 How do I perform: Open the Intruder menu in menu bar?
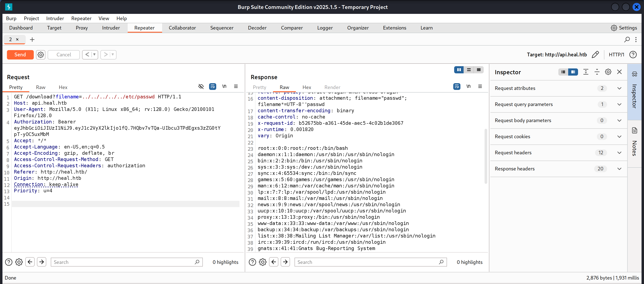(55, 18)
